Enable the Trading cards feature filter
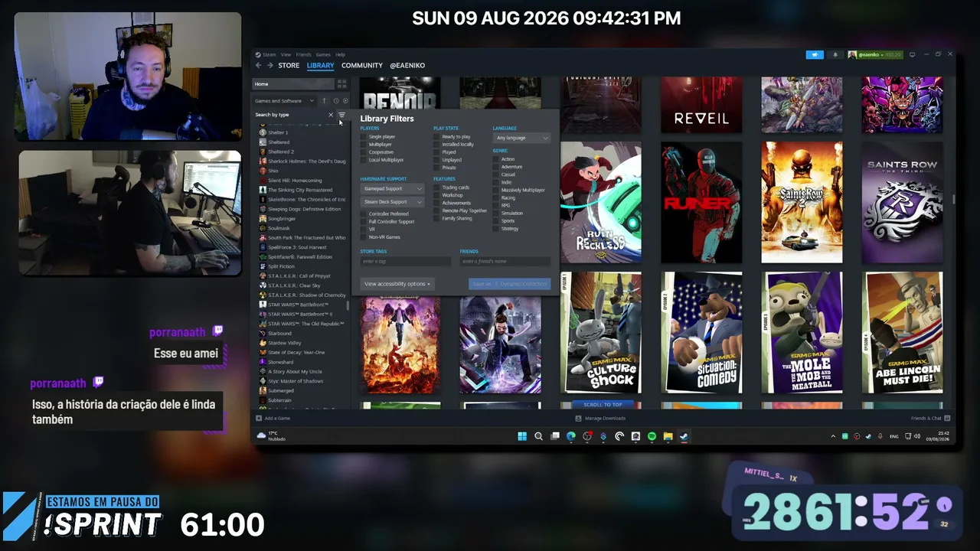980x551 pixels. (436, 187)
